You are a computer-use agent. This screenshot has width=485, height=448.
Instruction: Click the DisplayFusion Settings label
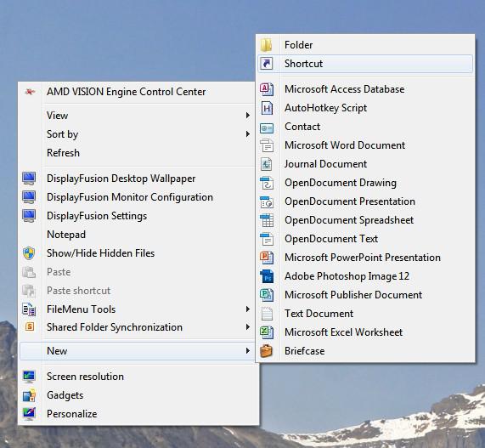click(97, 216)
